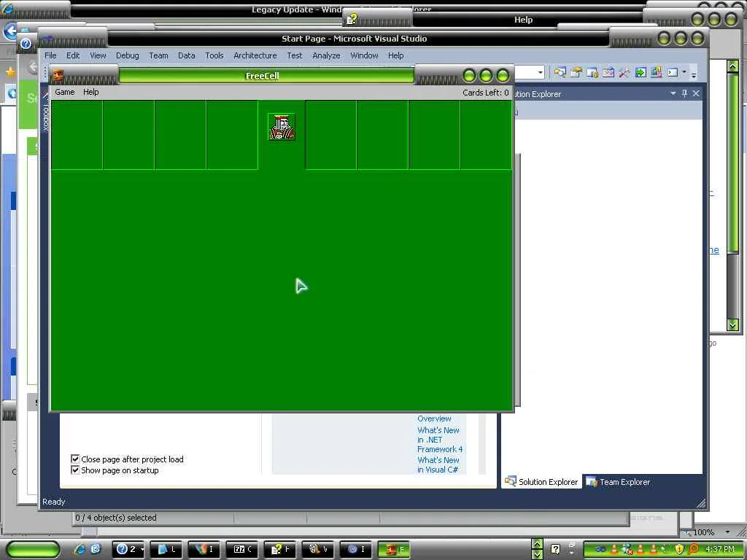
Task: Click the king card icon in FreeCell
Action: (282, 127)
